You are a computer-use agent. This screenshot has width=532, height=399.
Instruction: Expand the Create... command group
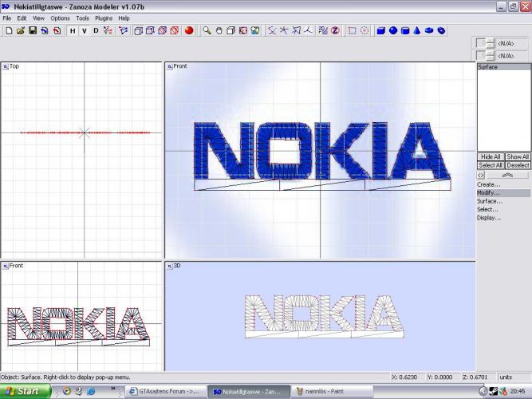tap(489, 184)
